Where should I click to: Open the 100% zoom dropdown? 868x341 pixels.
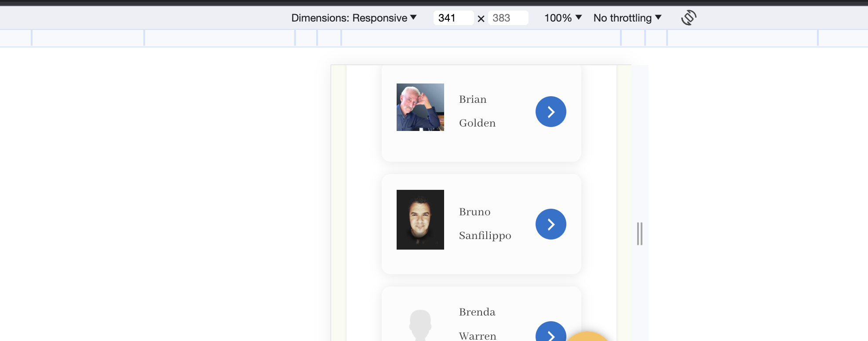(x=563, y=18)
